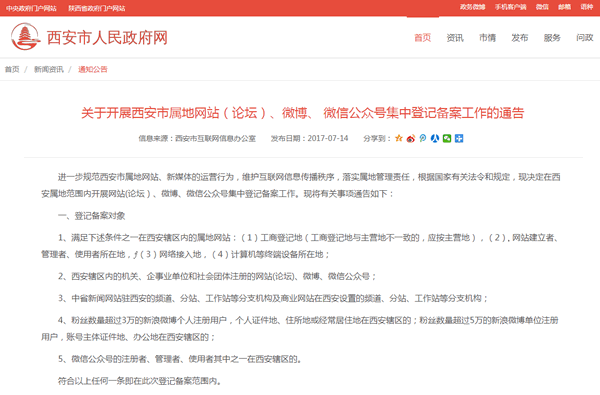Open 问政 navigation item
This screenshot has height=395, width=600.
(585, 38)
